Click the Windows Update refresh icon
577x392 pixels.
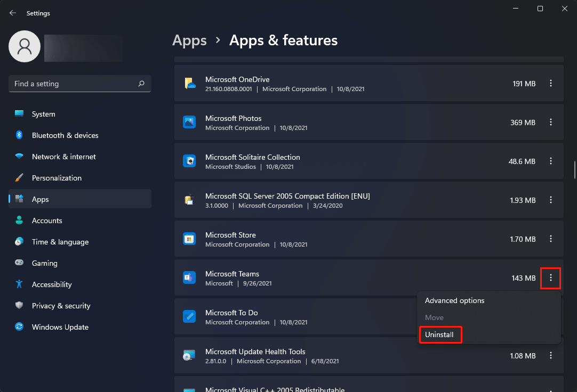click(19, 326)
